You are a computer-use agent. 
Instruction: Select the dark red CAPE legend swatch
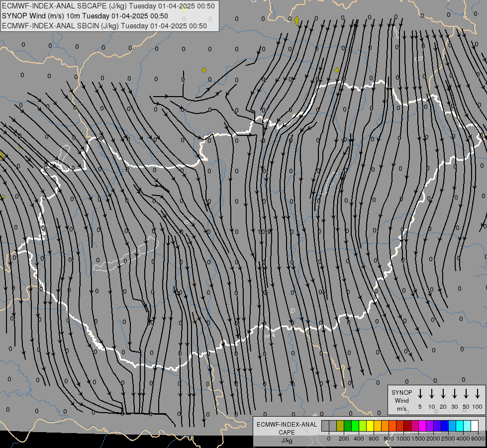[x=407, y=426]
